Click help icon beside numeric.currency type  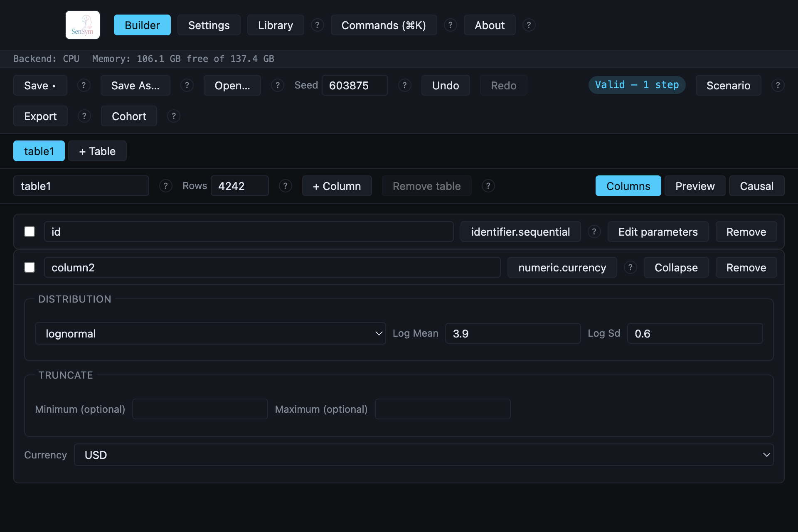[631, 267]
